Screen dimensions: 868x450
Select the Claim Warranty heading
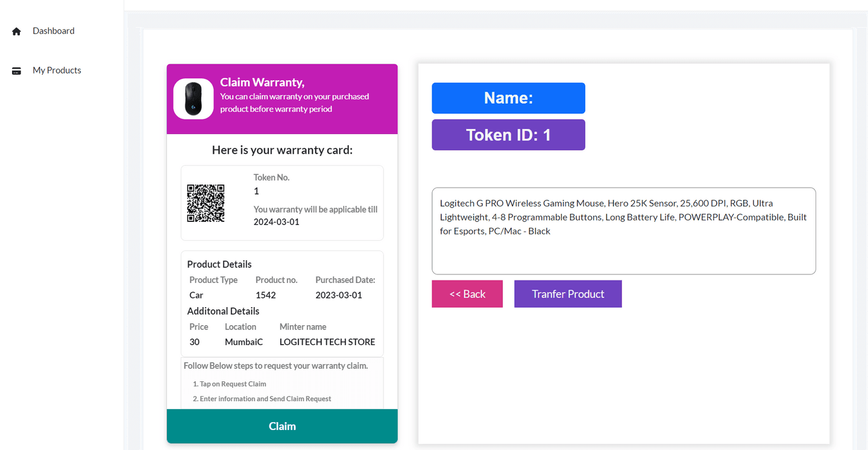click(262, 82)
